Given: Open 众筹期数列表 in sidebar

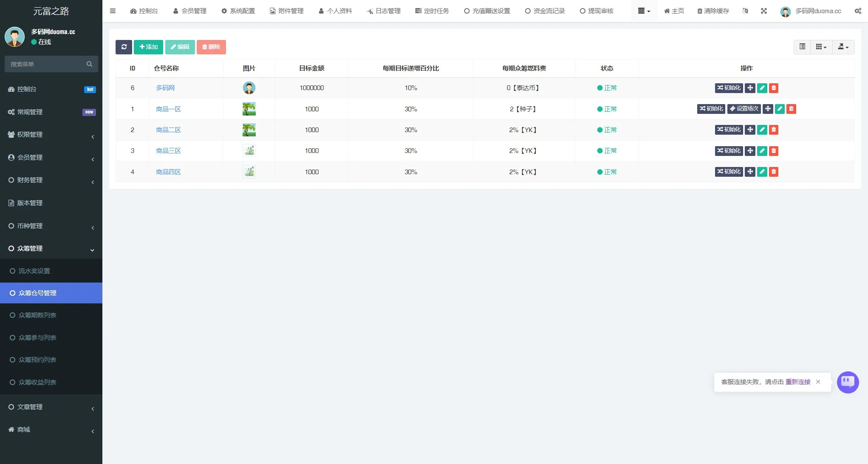Looking at the screenshot, I should (x=37, y=315).
